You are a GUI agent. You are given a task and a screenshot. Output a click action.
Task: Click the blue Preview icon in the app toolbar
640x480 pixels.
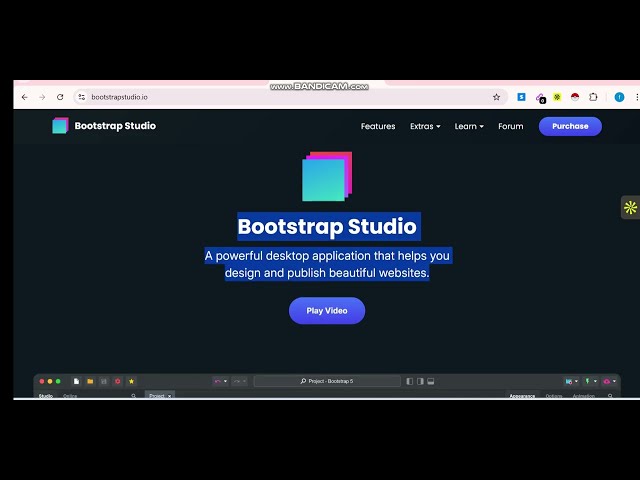(569, 381)
